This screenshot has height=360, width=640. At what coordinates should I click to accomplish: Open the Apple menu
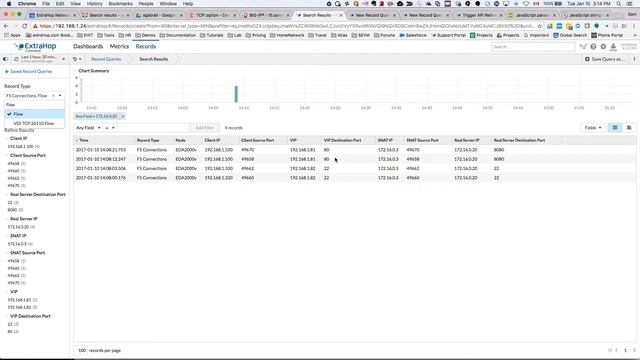point(9,4)
